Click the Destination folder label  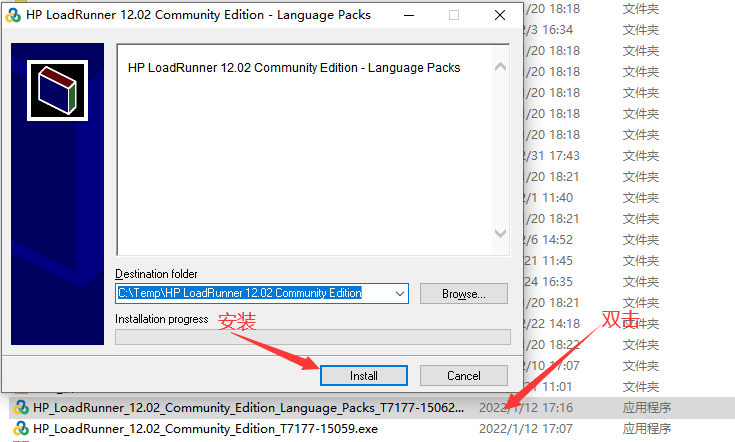click(x=156, y=274)
